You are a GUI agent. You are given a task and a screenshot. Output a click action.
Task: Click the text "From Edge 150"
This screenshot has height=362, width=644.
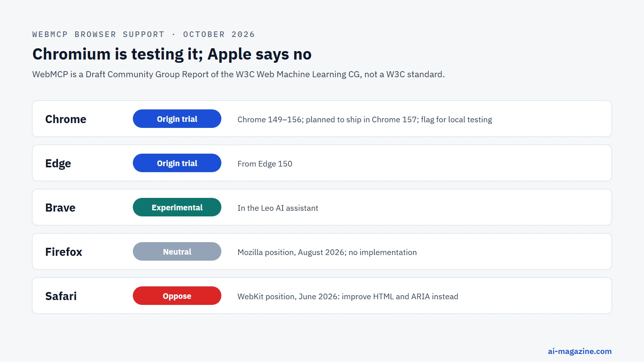265,164
